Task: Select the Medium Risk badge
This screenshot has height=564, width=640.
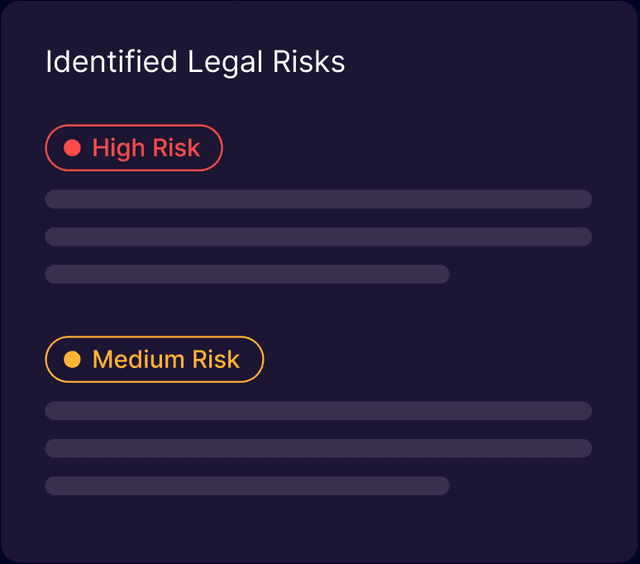Action: (x=154, y=359)
